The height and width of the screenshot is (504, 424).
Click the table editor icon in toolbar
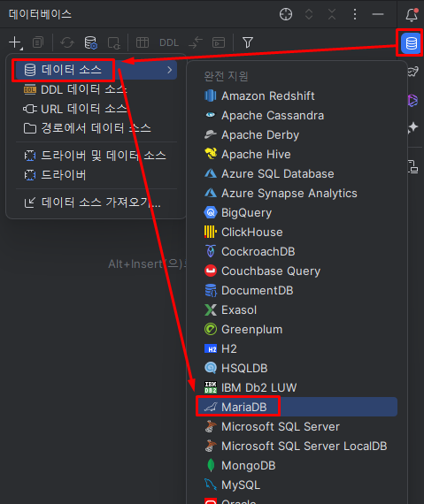(143, 42)
